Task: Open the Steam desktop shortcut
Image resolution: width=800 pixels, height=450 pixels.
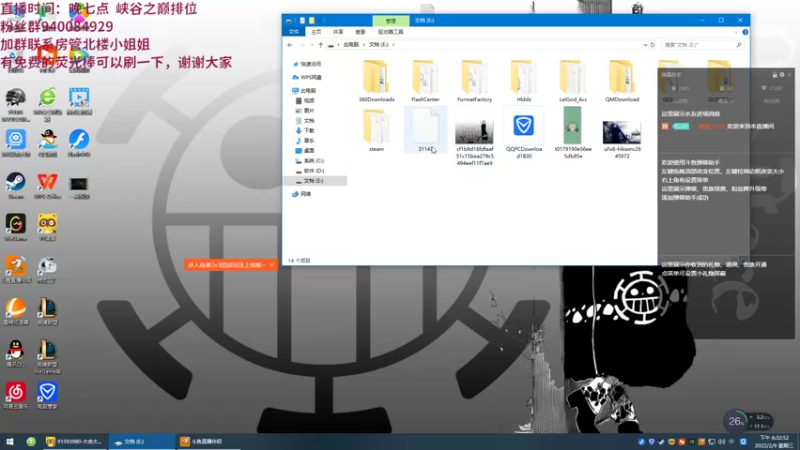Action: (16, 185)
